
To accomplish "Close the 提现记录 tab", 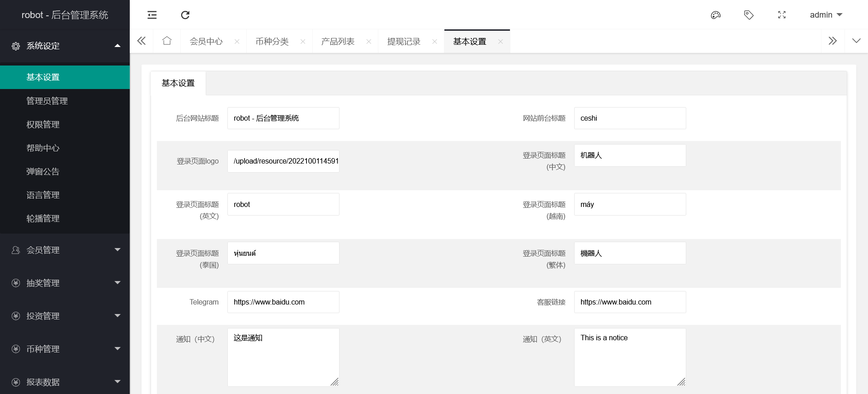I will tap(434, 42).
